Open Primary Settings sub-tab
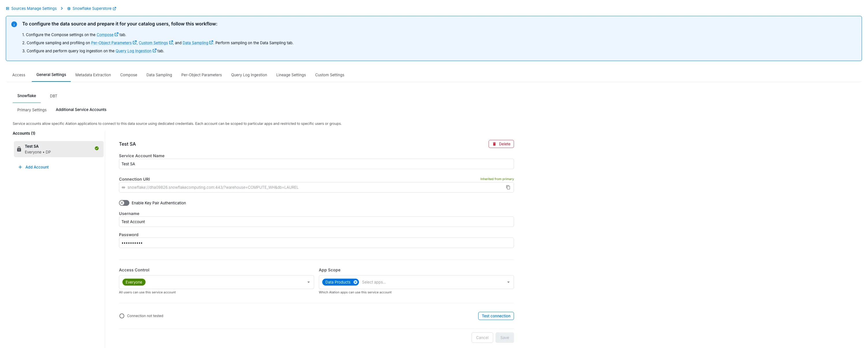 pos(32,110)
